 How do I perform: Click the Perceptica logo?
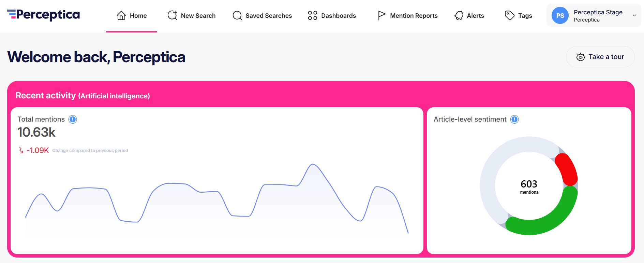43,14
